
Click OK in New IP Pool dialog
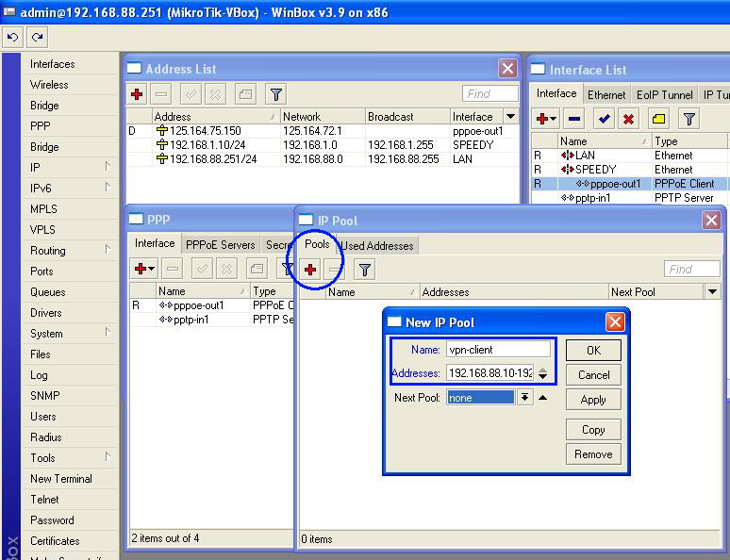[593, 350]
